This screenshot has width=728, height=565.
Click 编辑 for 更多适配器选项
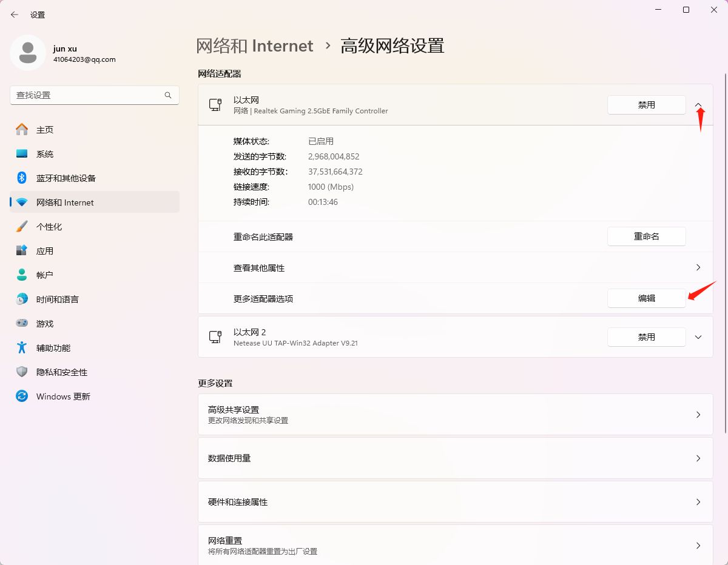[x=646, y=298]
